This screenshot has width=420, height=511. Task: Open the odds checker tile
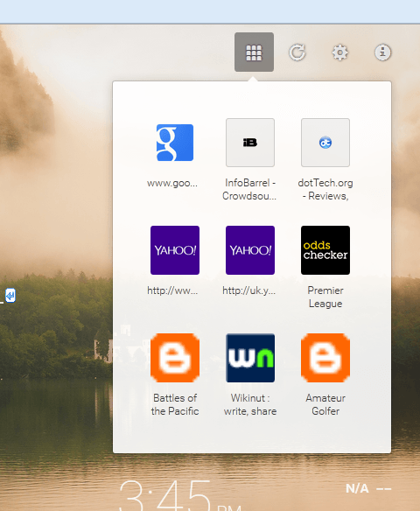[325, 250]
